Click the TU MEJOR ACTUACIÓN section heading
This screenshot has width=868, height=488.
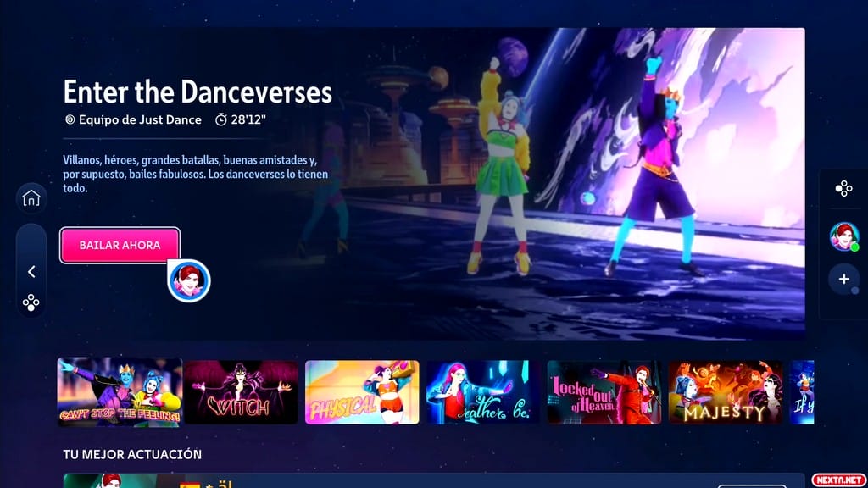click(132, 455)
